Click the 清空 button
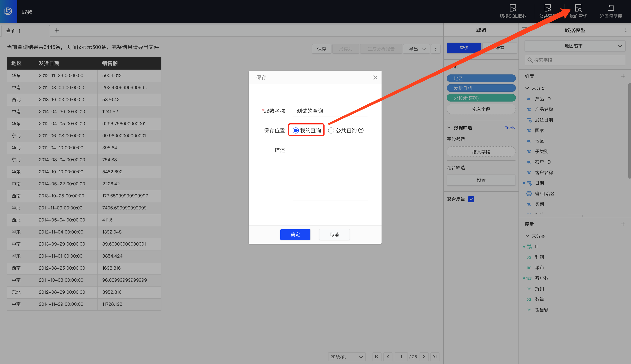 pos(500,48)
